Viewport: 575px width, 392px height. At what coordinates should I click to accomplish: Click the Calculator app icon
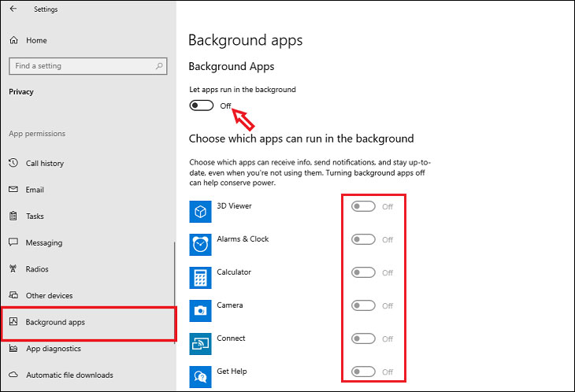pyautogui.click(x=201, y=278)
